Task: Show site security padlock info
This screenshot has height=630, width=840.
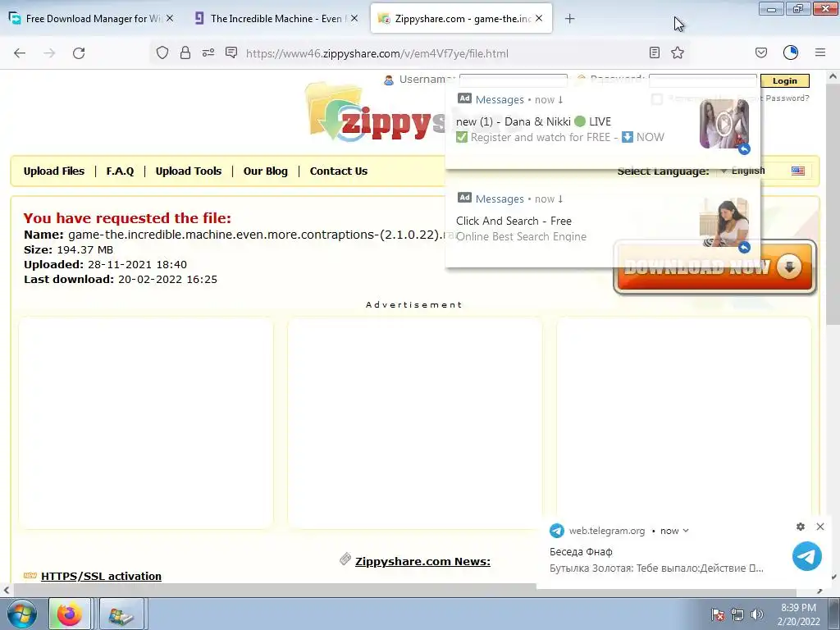Action: tap(185, 52)
